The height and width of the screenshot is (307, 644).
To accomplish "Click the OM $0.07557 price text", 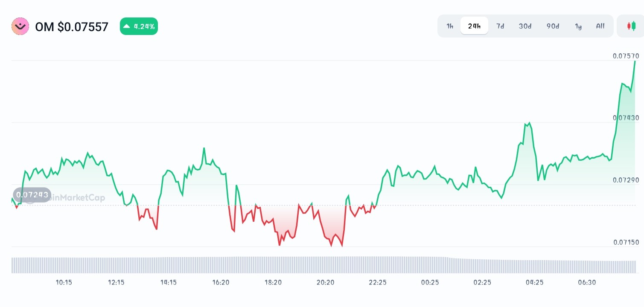I will [72, 27].
